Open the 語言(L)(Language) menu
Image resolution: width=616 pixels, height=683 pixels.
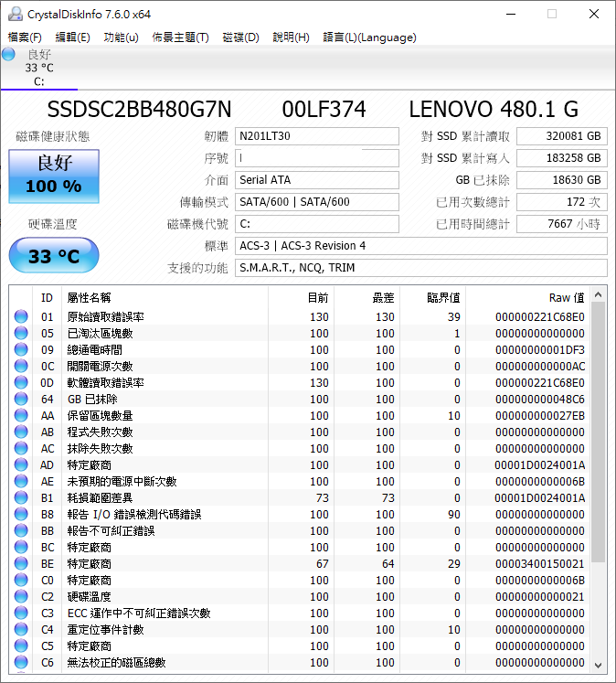[369, 37]
